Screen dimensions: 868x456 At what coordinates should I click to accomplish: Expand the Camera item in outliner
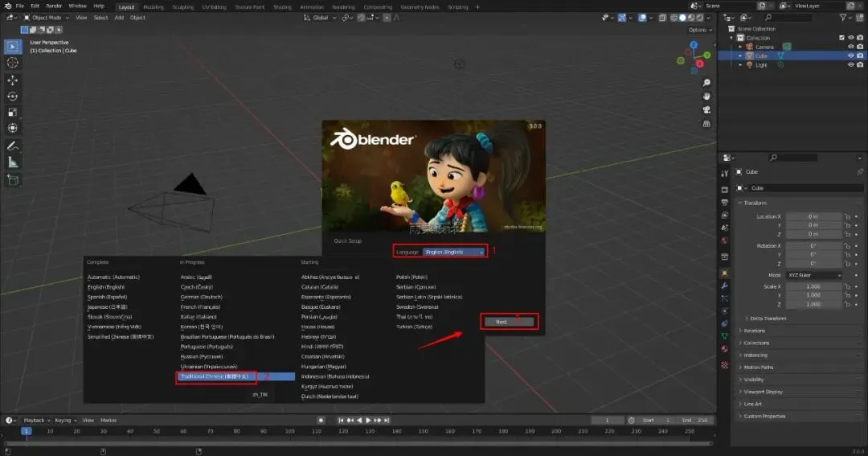tap(740, 47)
